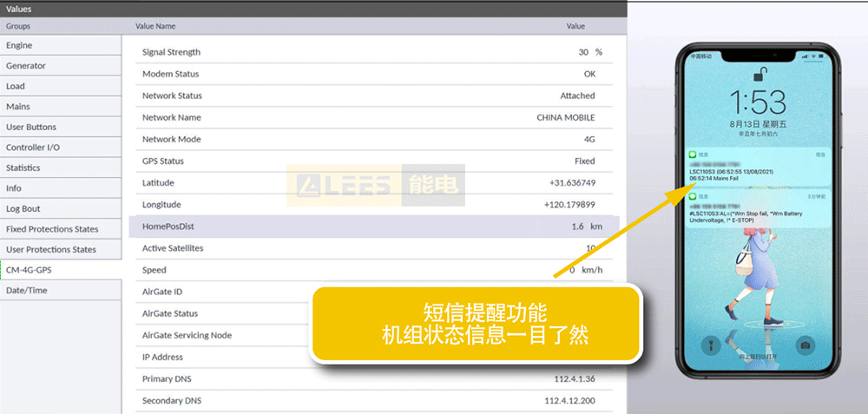Viewport: 868px width, 414px height.
Task: Open the Wrn Stop fail SMS notification
Action: pyautogui.click(x=758, y=208)
